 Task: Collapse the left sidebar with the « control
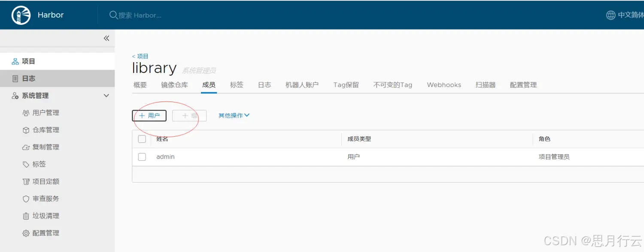tap(106, 38)
